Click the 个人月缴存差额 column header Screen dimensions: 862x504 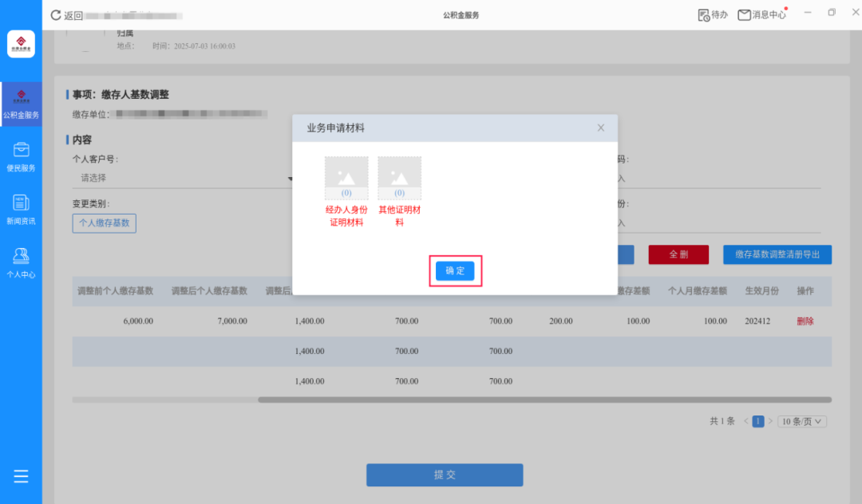[x=698, y=291]
